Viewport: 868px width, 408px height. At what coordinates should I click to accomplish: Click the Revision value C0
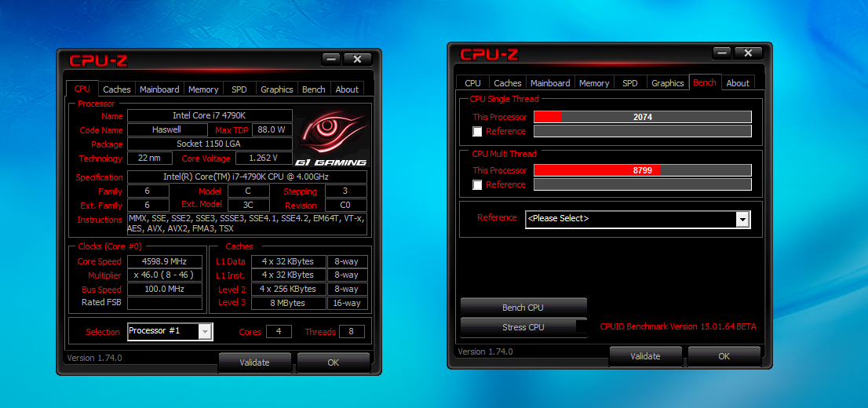346,206
